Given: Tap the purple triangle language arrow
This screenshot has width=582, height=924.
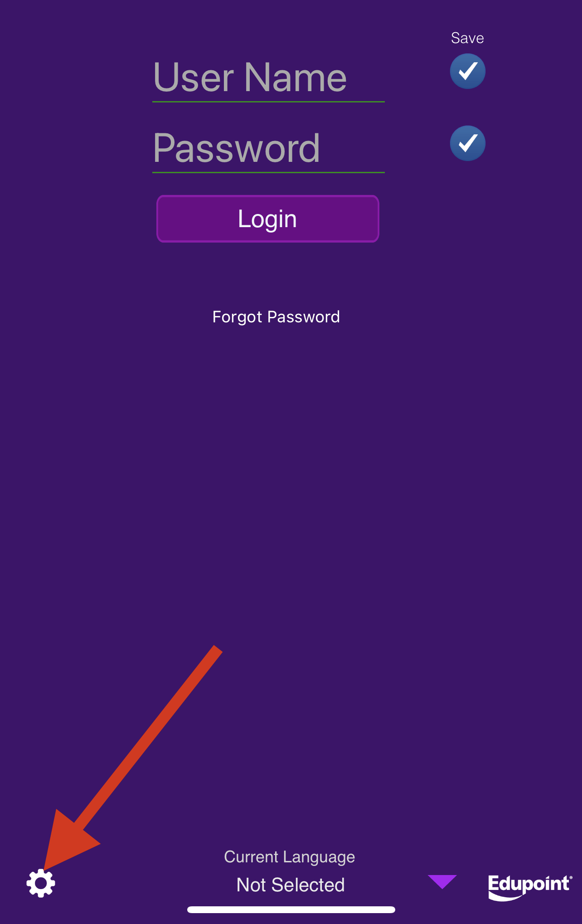Looking at the screenshot, I should pyautogui.click(x=442, y=882).
